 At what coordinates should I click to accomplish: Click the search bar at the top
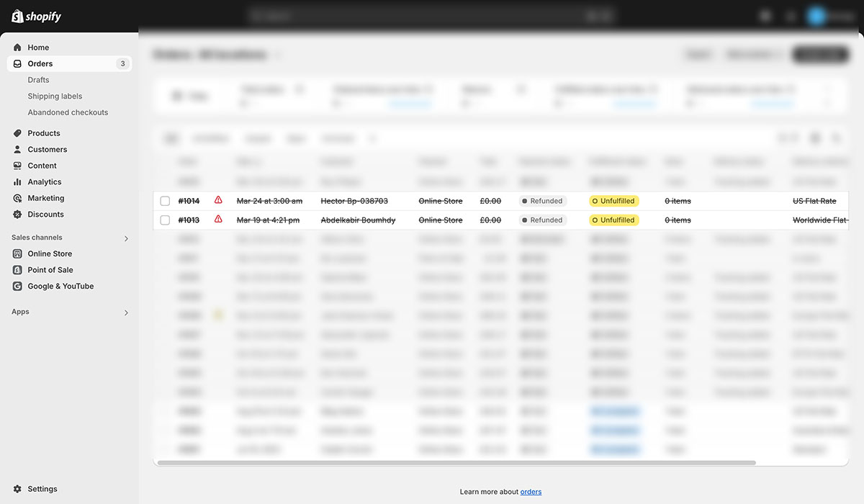point(432,14)
